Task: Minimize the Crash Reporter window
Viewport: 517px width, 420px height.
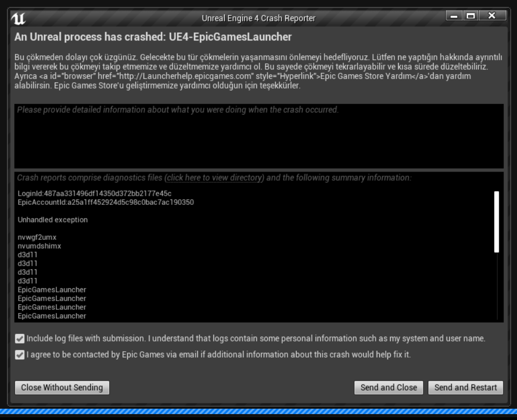Action: pos(455,16)
